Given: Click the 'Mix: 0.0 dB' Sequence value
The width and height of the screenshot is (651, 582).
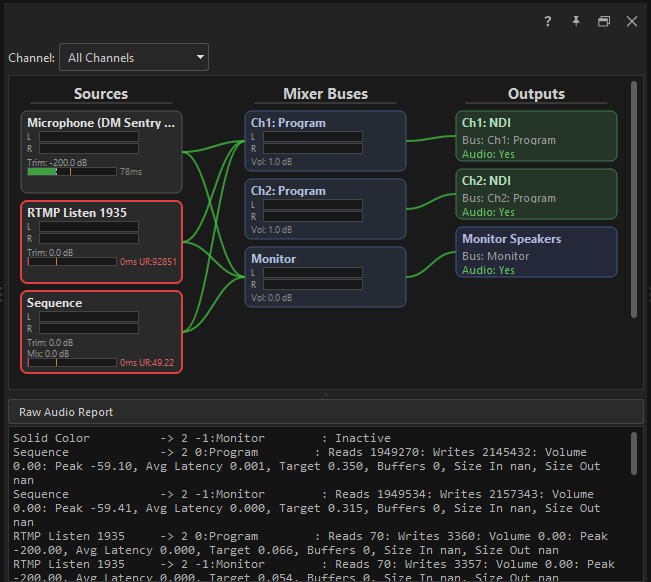Looking at the screenshot, I should [48, 354].
